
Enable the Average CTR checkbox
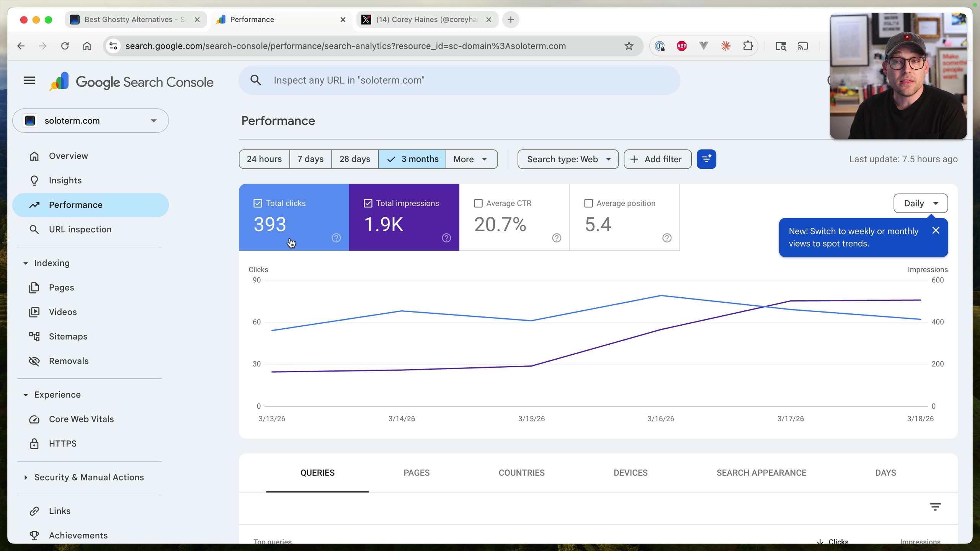478,203
